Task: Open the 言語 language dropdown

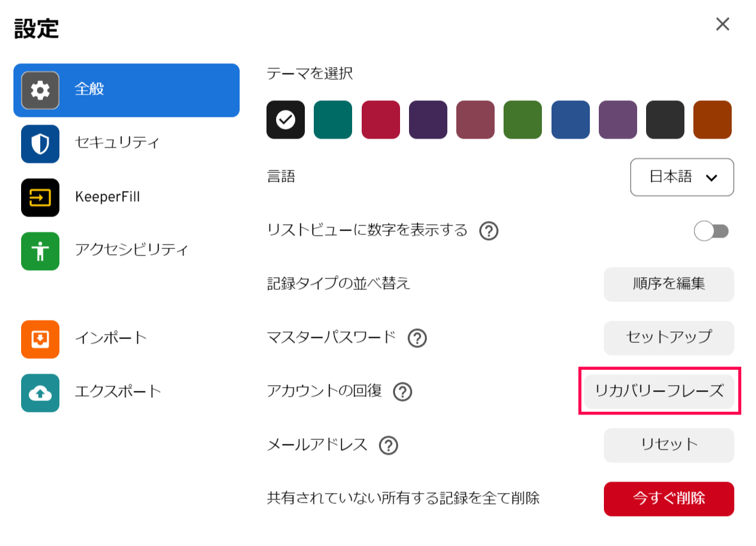Action: click(x=681, y=177)
